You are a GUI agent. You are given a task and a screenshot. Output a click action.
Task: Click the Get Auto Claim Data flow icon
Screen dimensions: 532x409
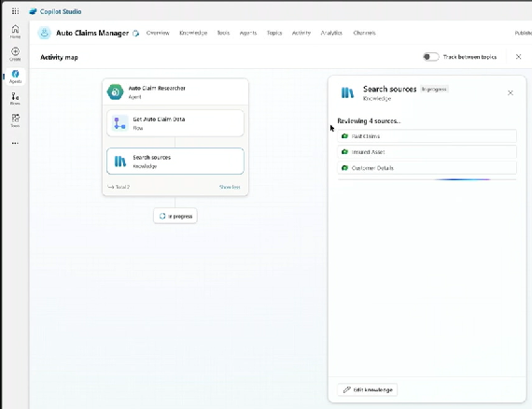(x=119, y=123)
